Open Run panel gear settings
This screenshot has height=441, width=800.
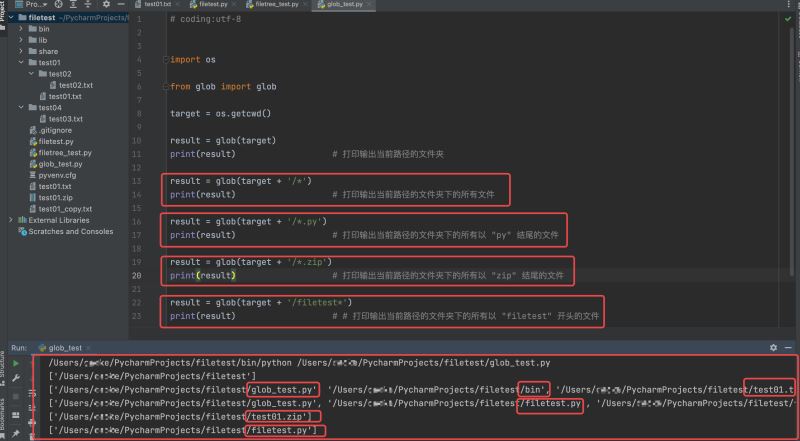(773, 346)
